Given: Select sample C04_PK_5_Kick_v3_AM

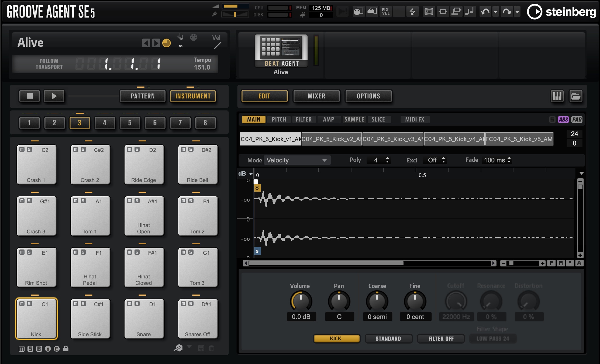Looking at the screenshot, I should coord(393,139).
